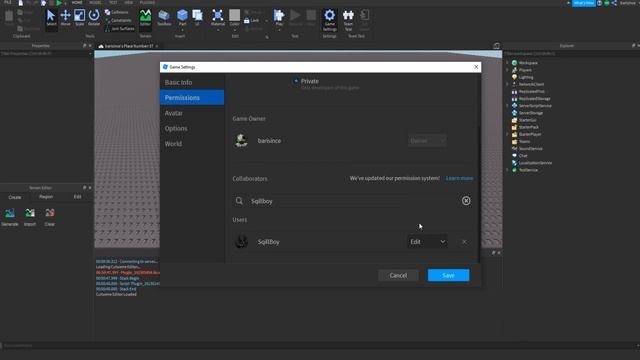Open the Toolbox
640x360 pixels.
coord(164,18)
